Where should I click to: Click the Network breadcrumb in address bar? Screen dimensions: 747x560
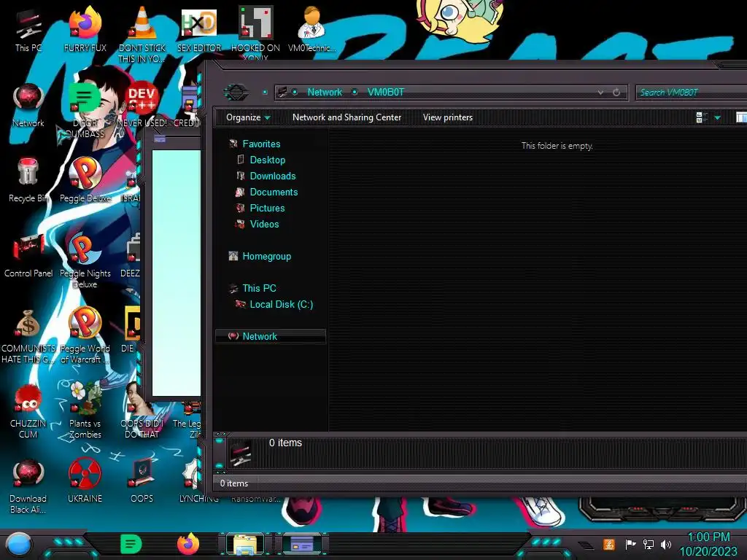pos(325,93)
